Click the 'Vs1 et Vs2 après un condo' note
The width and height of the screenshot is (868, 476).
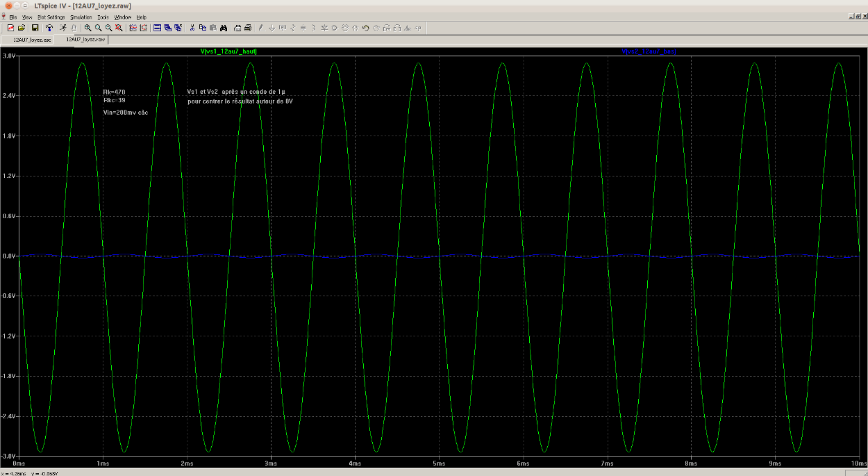(x=236, y=92)
